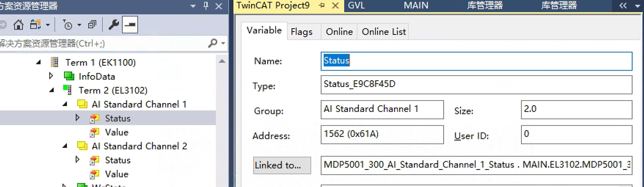Click the green InfoData icon
This screenshot has height=187, width=644.
69,76
